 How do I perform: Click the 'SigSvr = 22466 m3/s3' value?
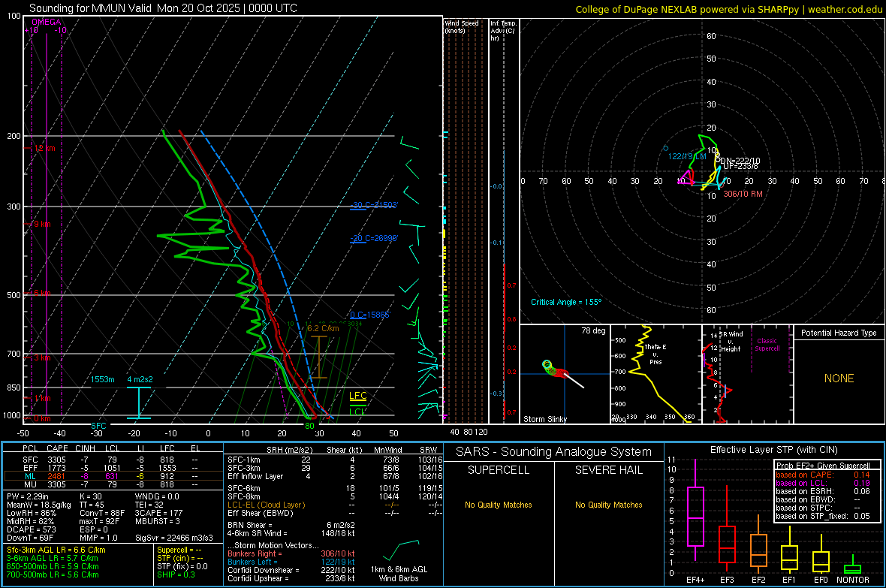[174, 538]
